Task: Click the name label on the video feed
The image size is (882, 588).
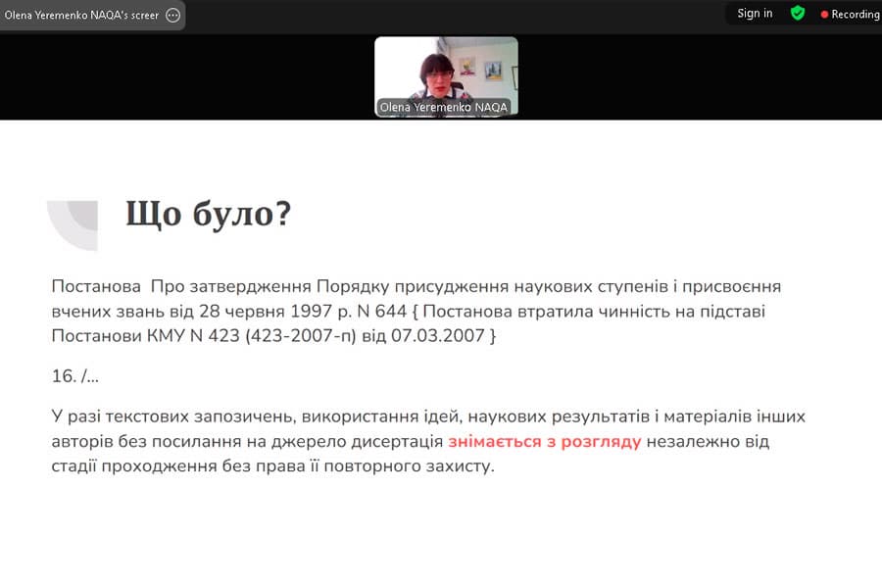Action: click(444, 108)
